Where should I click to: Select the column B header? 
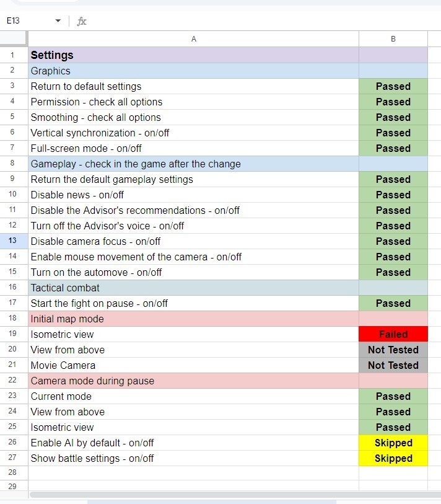[x=393, y=39]
